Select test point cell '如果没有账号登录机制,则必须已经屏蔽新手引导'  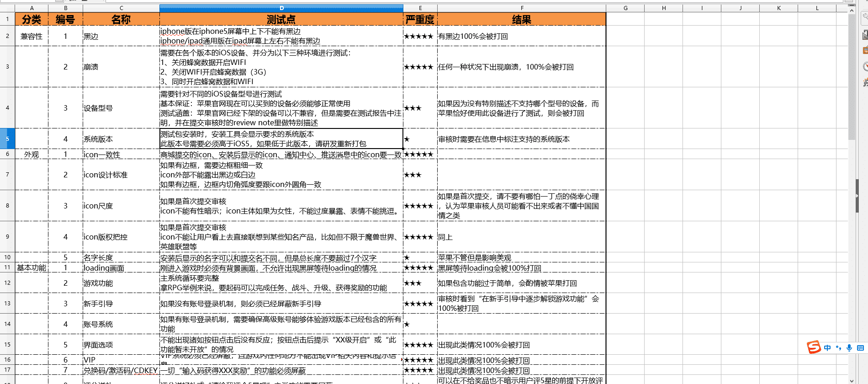point(281,304)
